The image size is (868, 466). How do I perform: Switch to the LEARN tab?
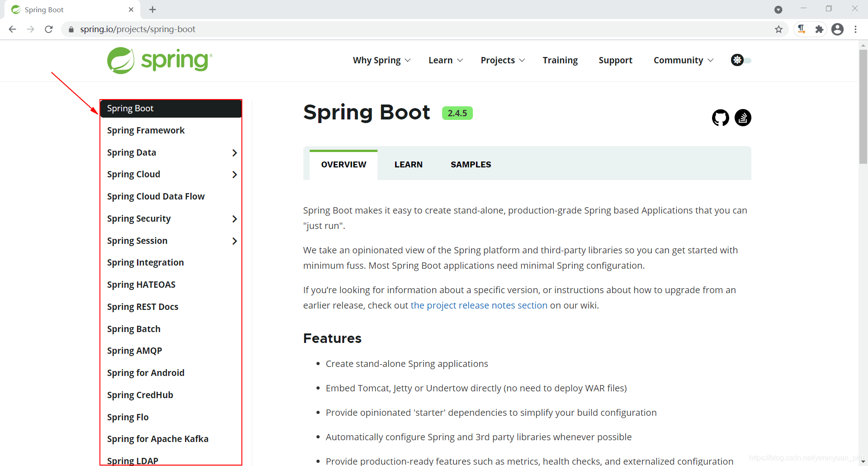coord(408,165)
